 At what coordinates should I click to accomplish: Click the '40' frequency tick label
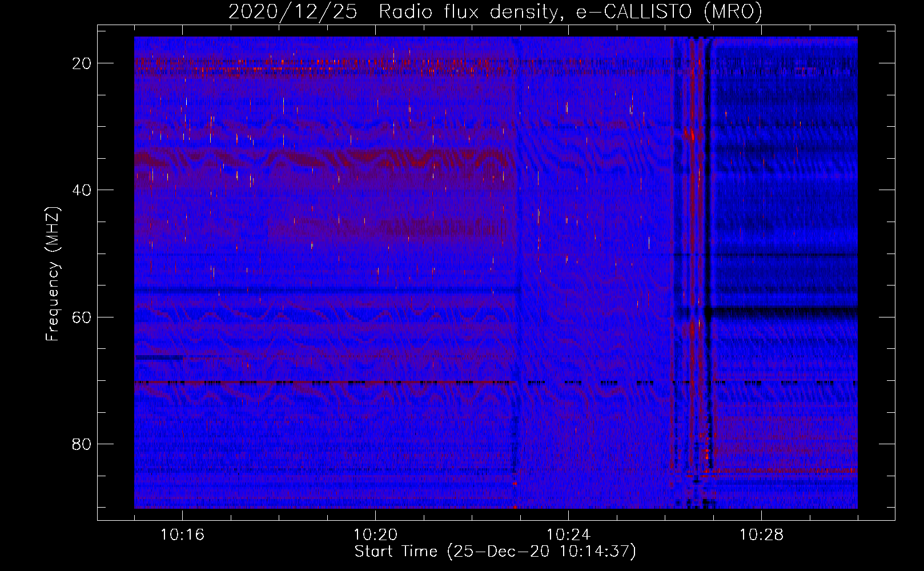82,190
